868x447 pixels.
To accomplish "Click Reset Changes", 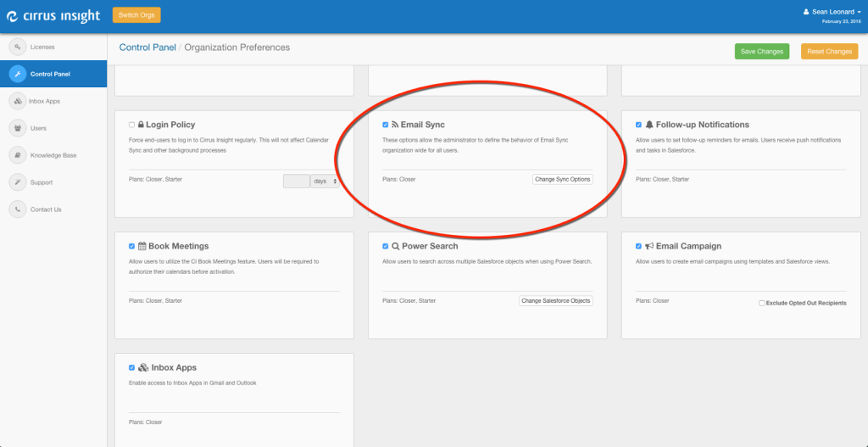I will click(x=829, y=52).
